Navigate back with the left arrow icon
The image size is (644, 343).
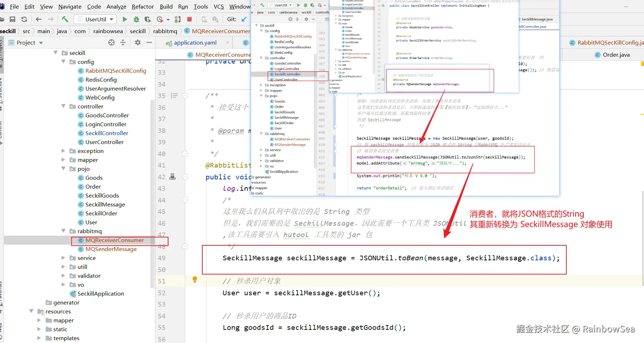[39, 19]
